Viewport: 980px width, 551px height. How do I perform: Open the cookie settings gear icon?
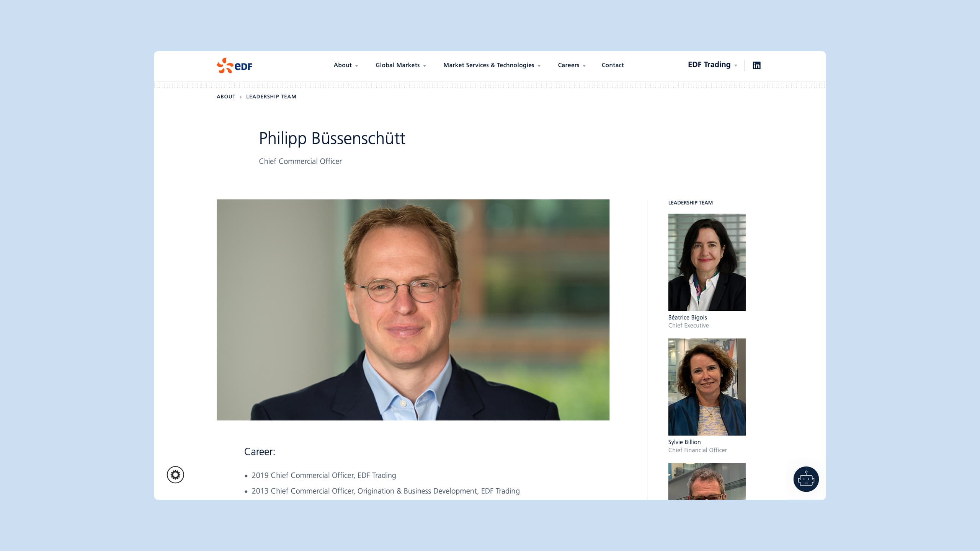click(175, 475)
